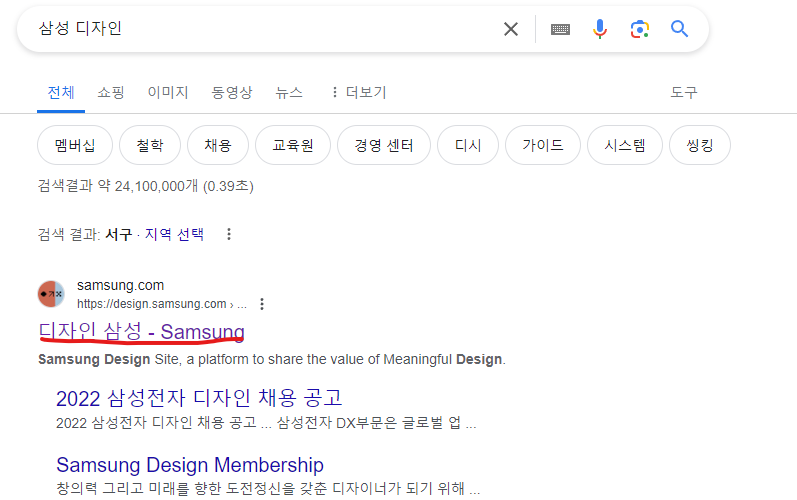Viewport: 797px width, 500px height.
Task: Click the Samsung Design Site description snippet
Action: [272, 359]
